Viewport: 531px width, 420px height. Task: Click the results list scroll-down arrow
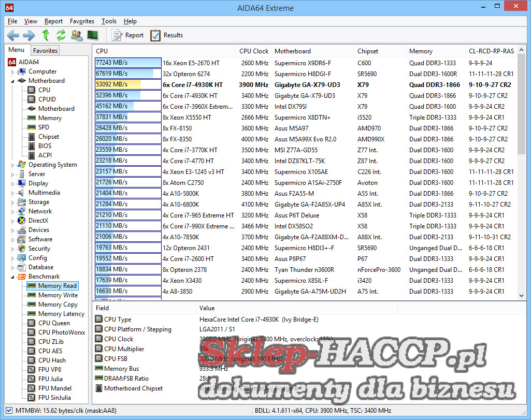(x=521, y=296)
